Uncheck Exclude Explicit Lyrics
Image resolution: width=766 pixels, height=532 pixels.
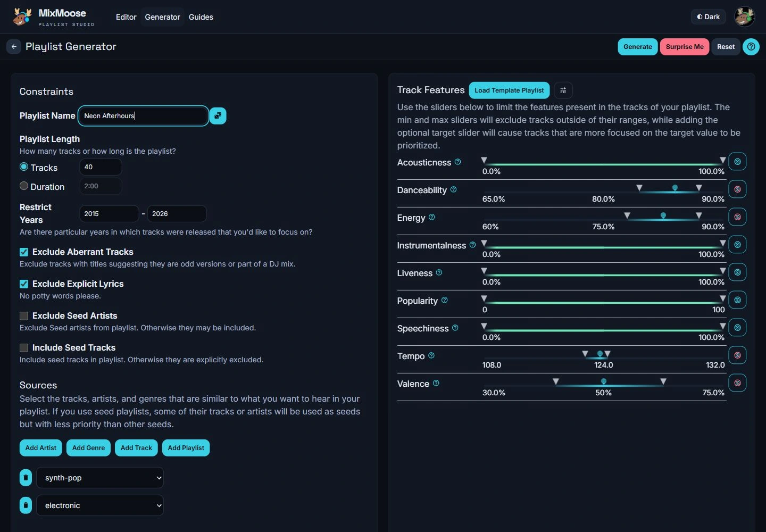24,284
